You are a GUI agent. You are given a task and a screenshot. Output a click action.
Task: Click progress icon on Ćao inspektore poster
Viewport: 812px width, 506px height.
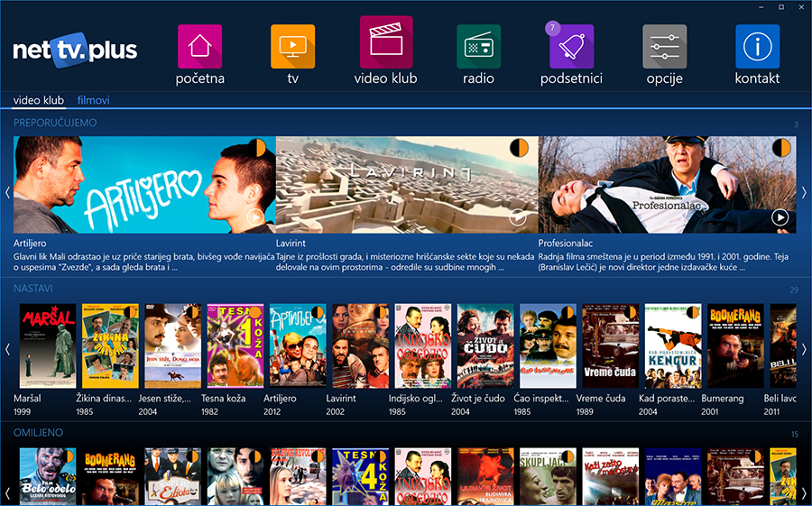pyautogui.click(x=567, y=312)
